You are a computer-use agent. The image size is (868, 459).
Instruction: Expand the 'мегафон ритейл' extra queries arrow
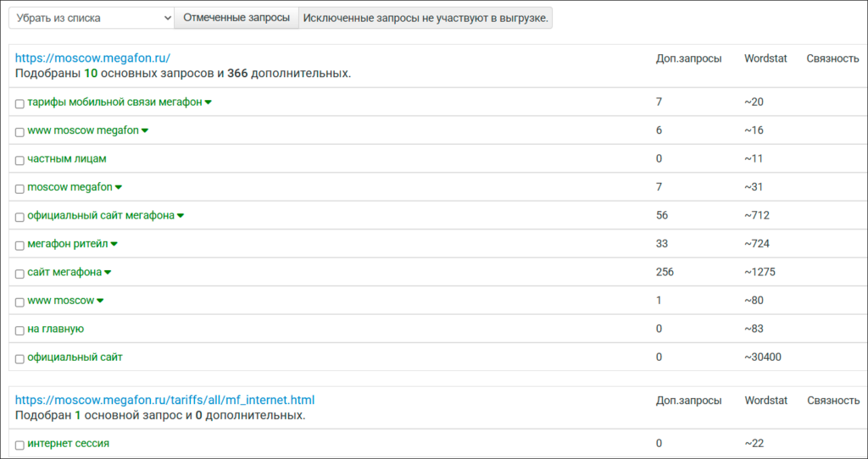pyautogui.click(x=114, y=244)
